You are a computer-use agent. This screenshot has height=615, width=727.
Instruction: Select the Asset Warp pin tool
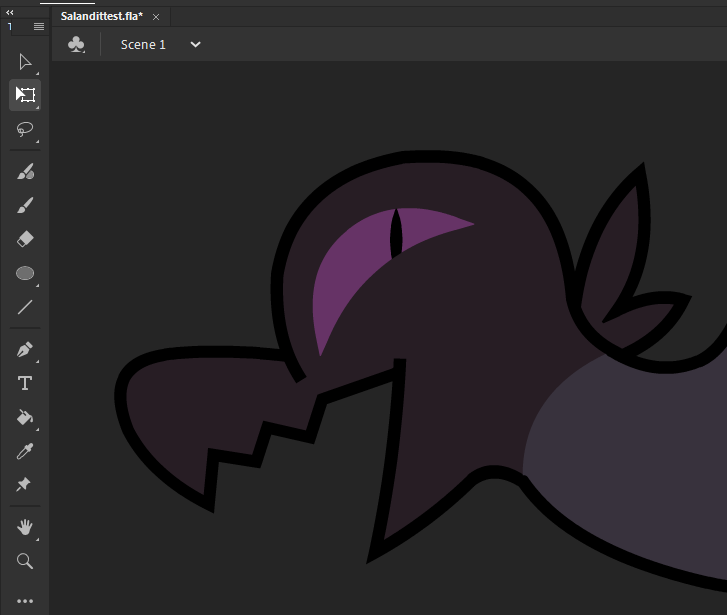pos(23,484)
